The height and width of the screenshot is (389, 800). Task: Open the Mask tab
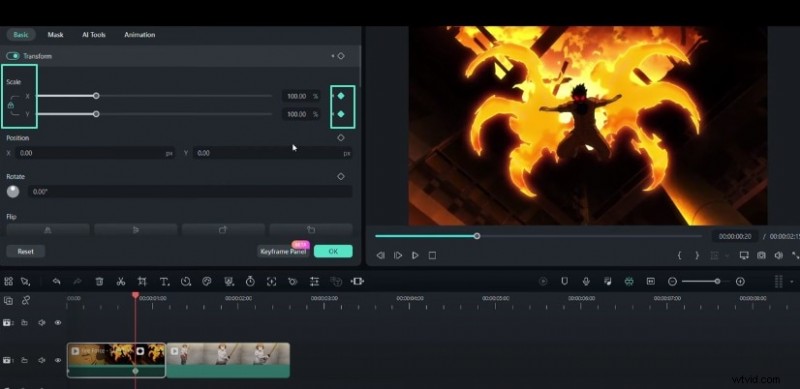coord(55,35)
